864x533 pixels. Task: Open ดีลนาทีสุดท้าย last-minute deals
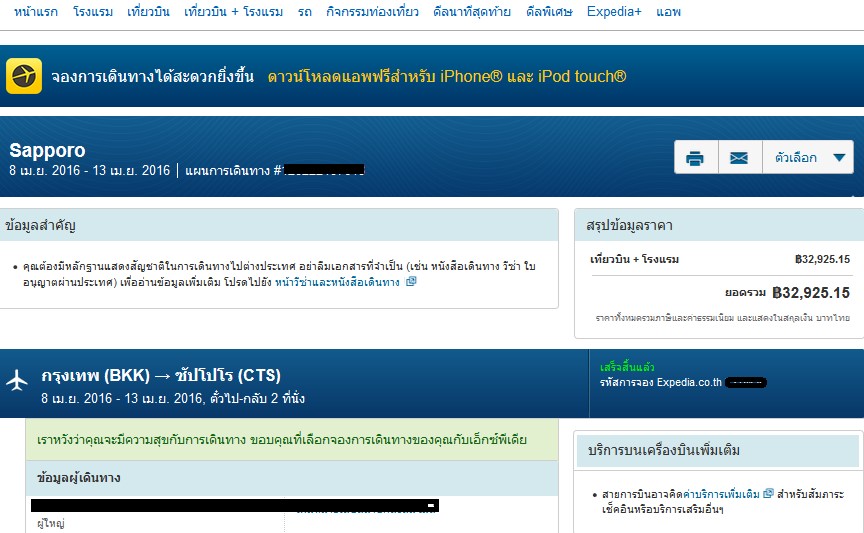472,12
